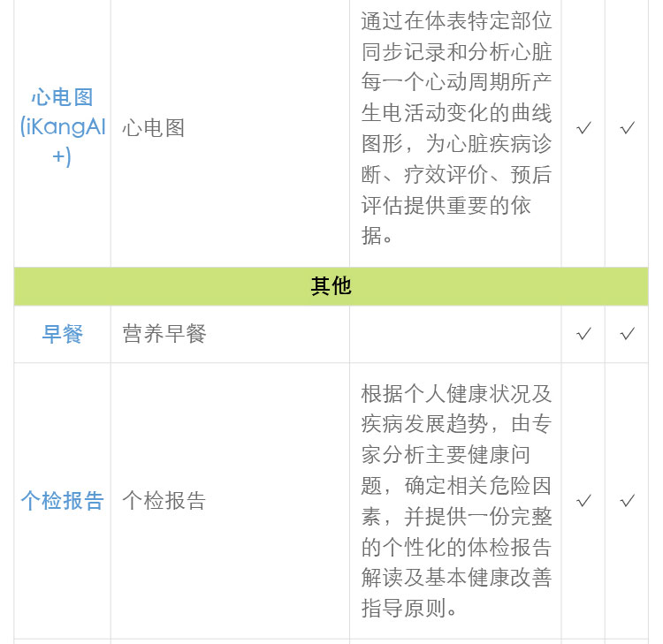Open the 个检报告 blue link

pyautogui.click(x=62, y=501)
